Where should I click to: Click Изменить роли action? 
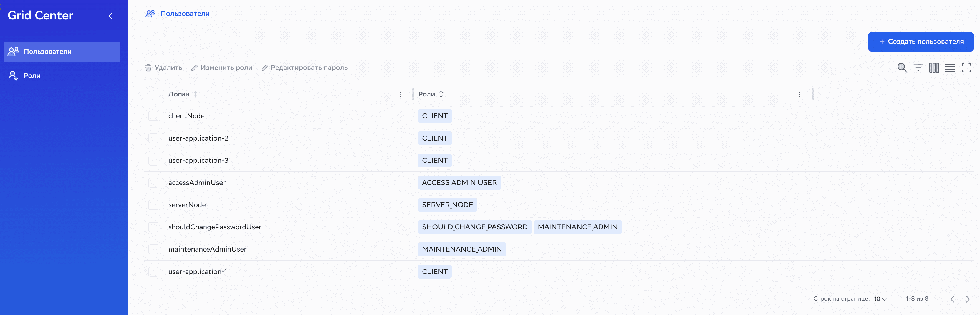tap(222, 68)
